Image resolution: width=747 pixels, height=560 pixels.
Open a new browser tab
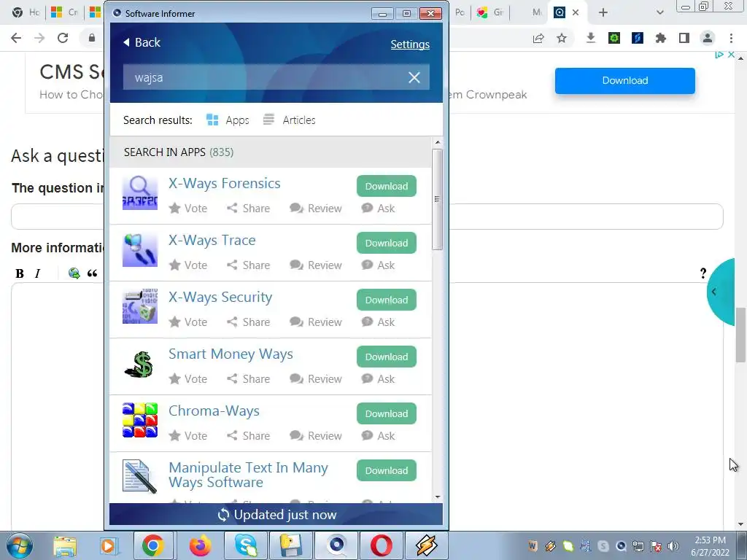(603, 12)
